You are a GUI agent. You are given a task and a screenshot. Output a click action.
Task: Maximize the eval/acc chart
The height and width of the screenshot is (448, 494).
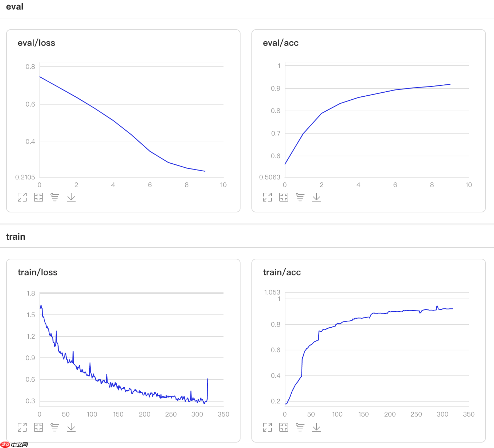[x=267, y=197]
